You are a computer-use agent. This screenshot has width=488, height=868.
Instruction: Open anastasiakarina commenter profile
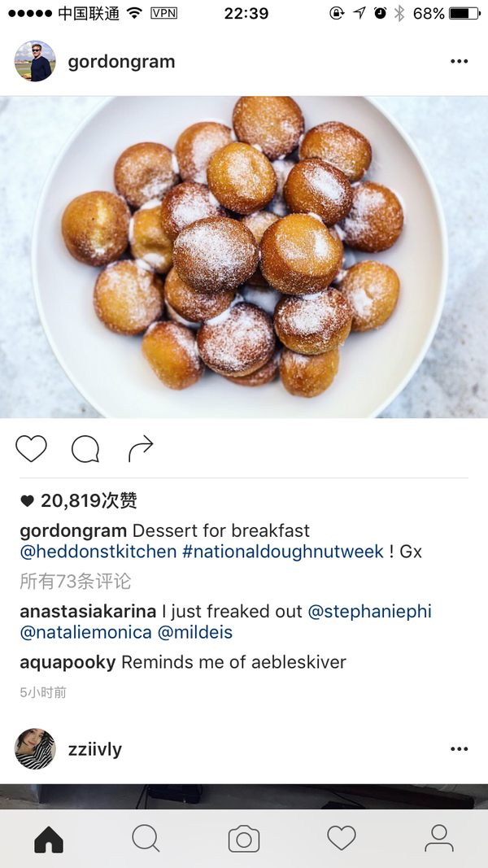88,612
